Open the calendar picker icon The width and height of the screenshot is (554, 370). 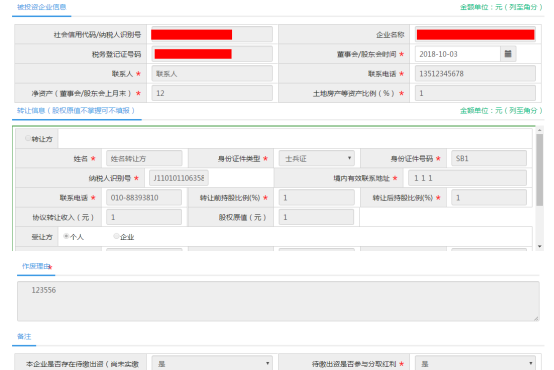point(508,54)
